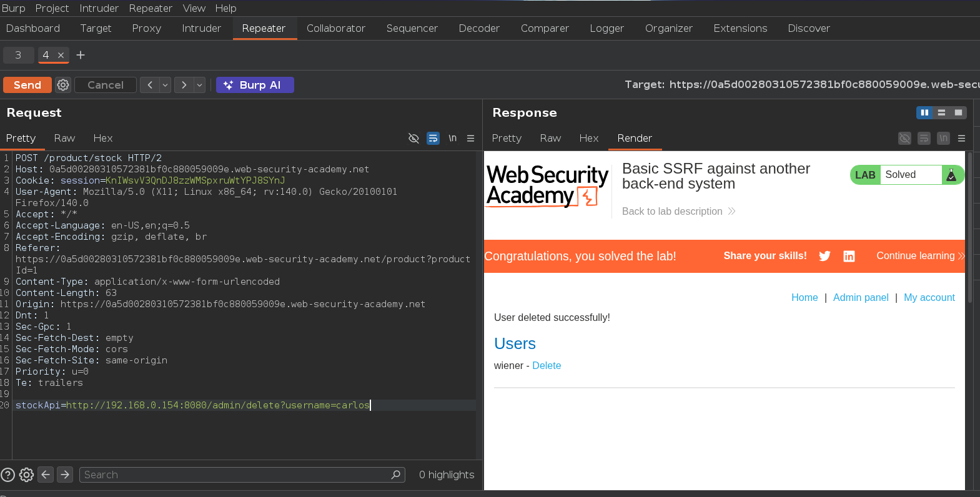
Task: Expand the back history dropdown arrow
Action: (166, 85)
